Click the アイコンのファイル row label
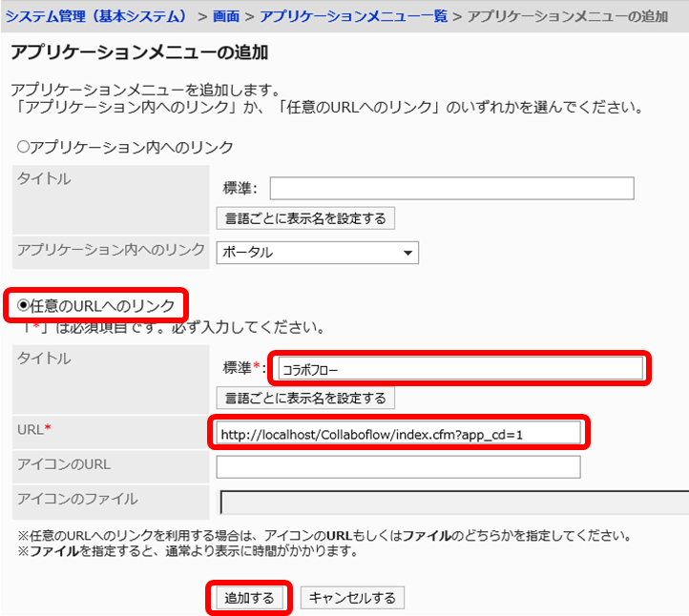The width and height of the screenshot is (689, 616). [x=77, y=499]
